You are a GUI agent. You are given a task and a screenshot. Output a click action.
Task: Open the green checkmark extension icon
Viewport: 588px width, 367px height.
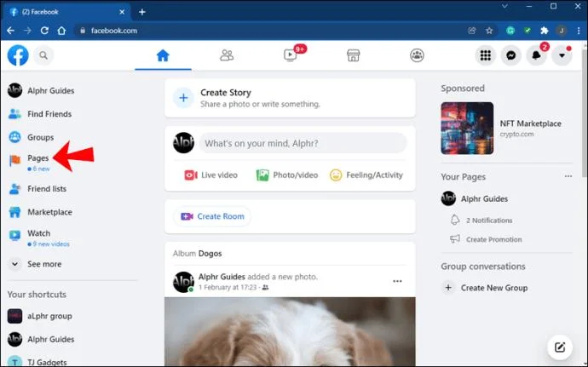(x=527, y=31)
